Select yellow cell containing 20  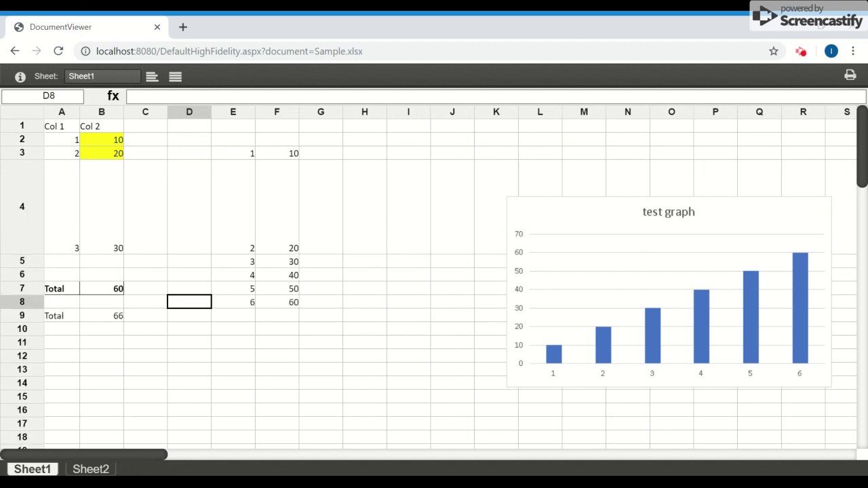click(102, 153)
